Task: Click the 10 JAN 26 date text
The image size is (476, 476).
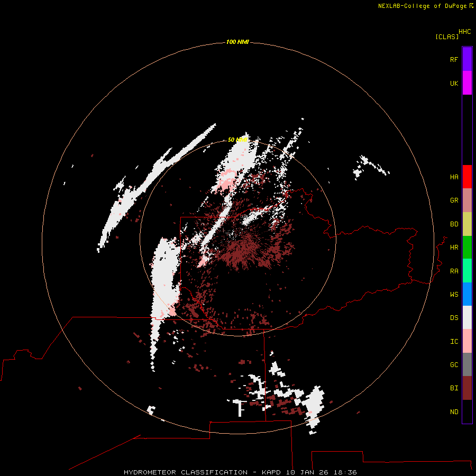Action: tap(307, 472)
